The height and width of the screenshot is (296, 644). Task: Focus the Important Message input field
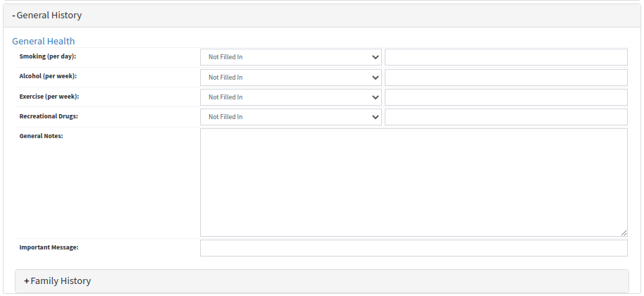point(413,248)
